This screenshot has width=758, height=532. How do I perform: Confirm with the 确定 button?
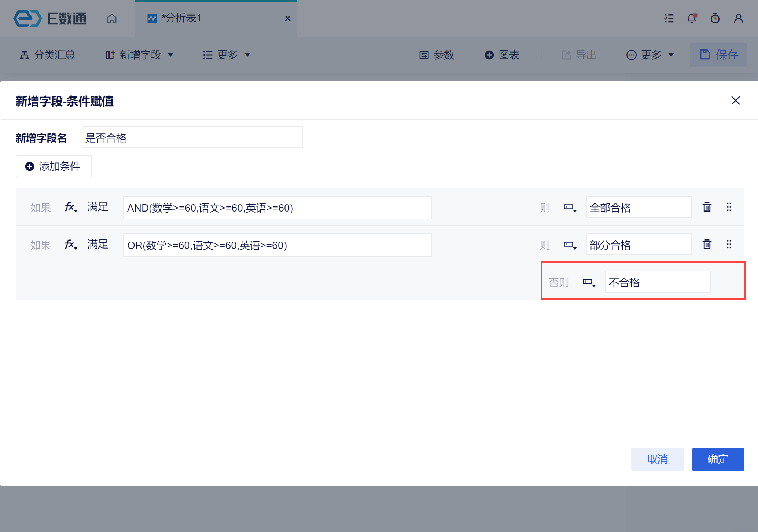click(x=717, y=459)
